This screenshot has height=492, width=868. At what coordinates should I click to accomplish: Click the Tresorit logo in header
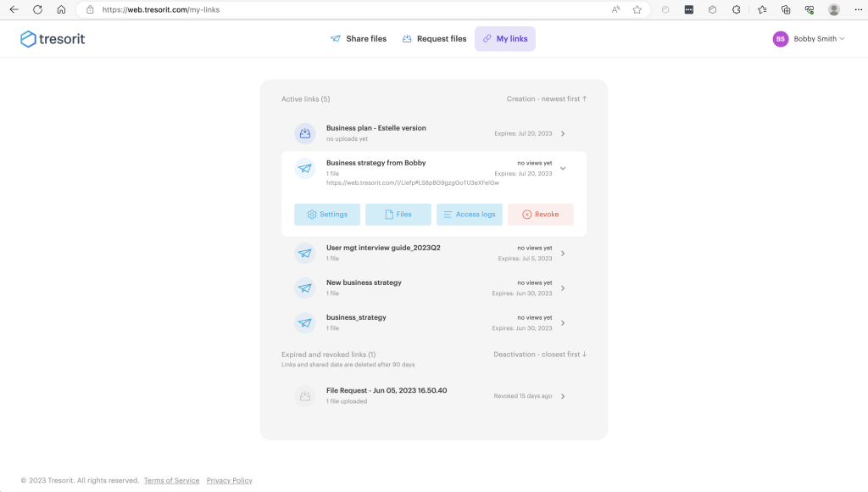click(x=53, y=39)
